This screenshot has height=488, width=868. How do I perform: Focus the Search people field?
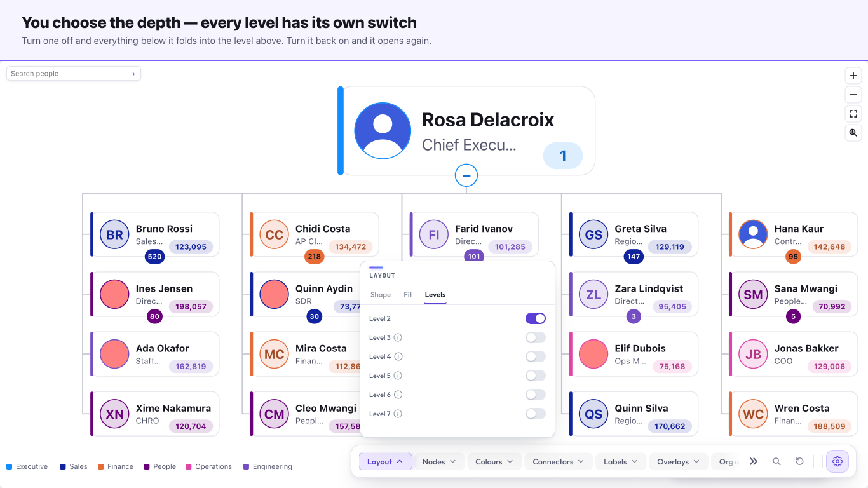coord(74,74)
